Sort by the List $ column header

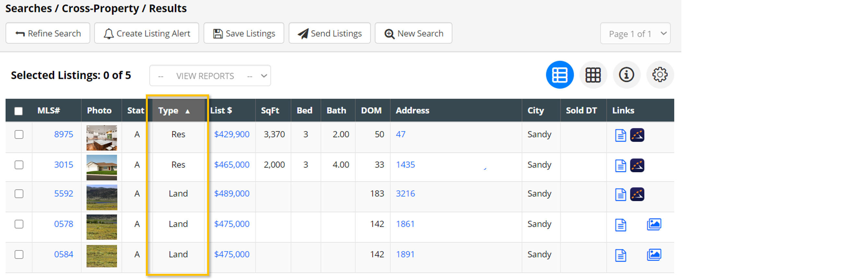click(x=221, y=111)
